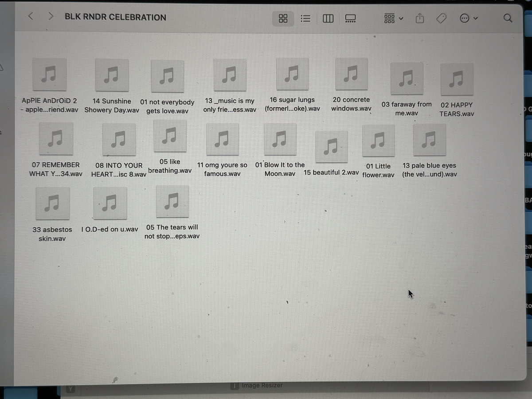Select the 20 concrete windows.wav file
532x399 pixels.
click(351, 74)
